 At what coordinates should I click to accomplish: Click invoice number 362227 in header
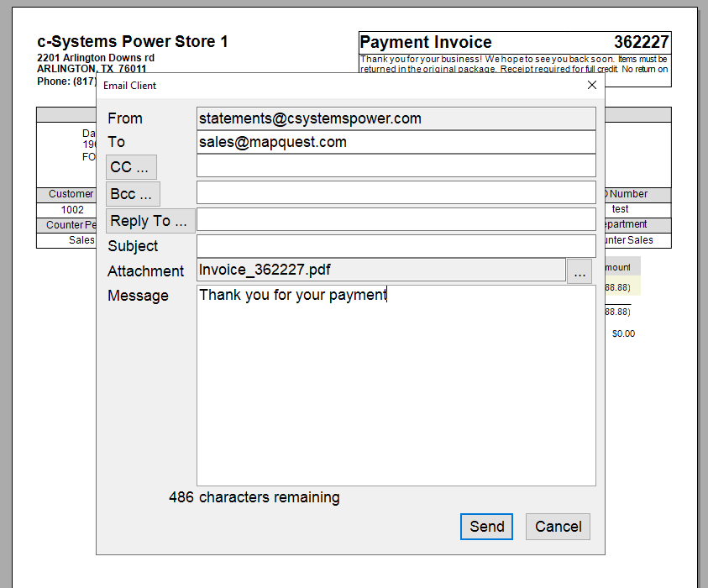click(641, 42)
